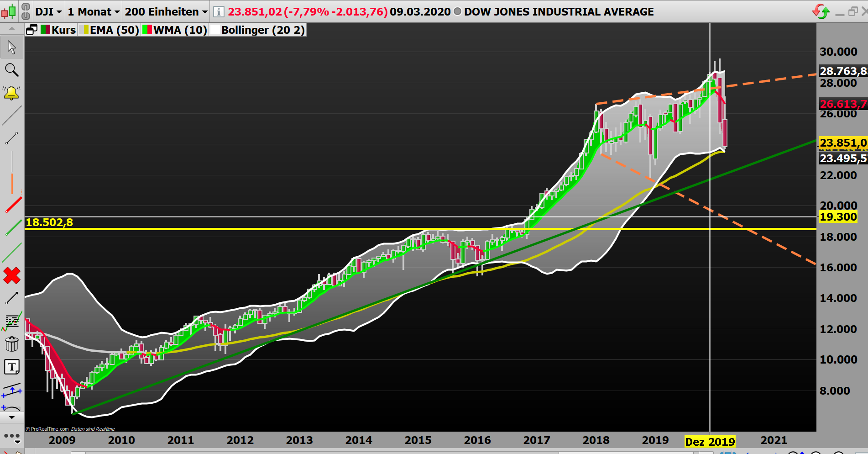
Task: Select the detach chart window icon
Action: [x=31, y=29]
